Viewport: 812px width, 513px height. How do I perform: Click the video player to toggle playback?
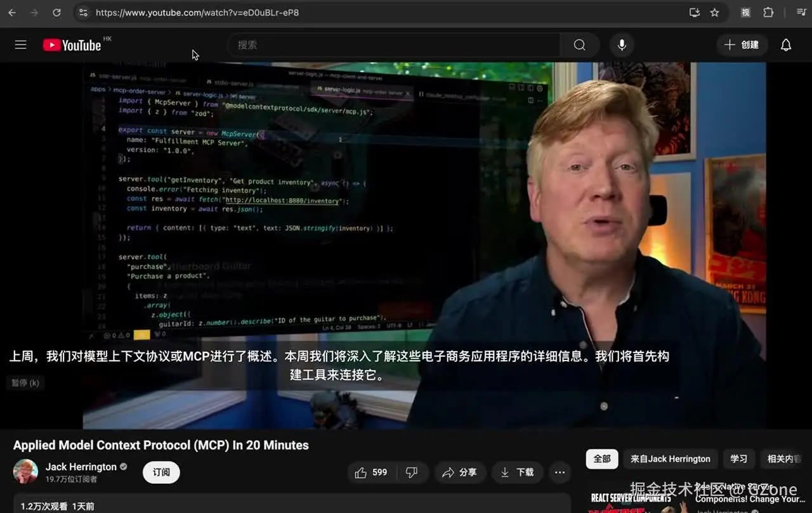tap(406, 245)
